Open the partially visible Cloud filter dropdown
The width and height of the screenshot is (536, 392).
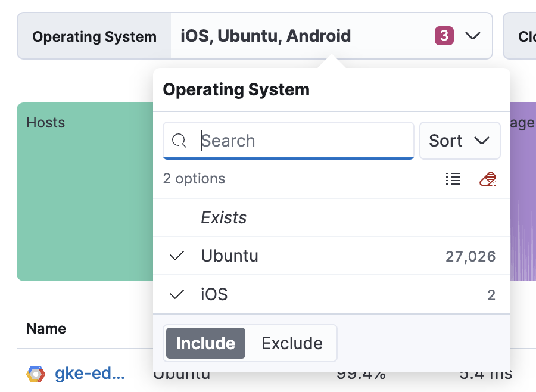[523, 36]
